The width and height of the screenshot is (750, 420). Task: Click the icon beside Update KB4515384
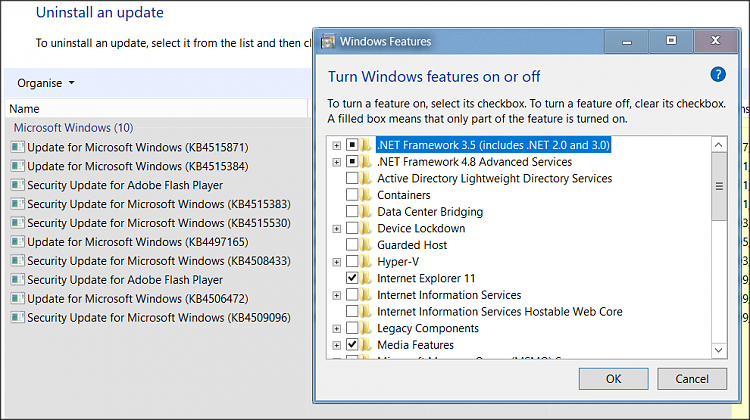(x=18, y=166)
